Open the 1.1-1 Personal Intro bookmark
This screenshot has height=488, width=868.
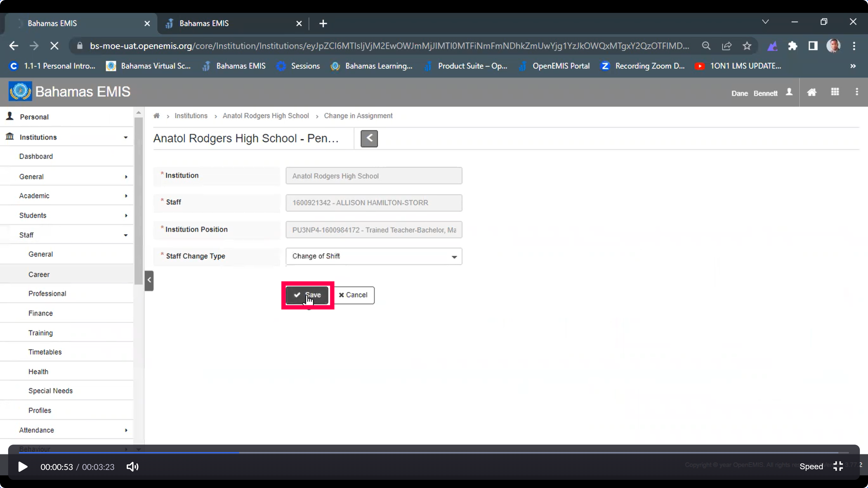pos(52,66)
